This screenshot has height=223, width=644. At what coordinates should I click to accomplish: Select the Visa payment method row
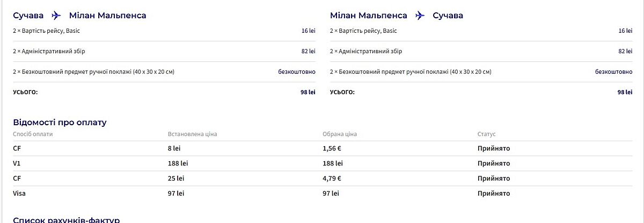(x=20, y=193)
